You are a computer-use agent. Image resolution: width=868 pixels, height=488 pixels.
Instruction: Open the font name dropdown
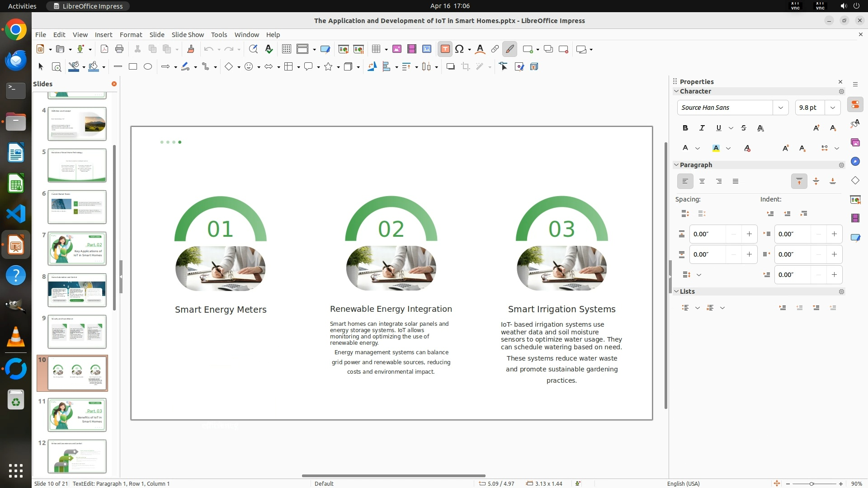[x=780, y=108]
